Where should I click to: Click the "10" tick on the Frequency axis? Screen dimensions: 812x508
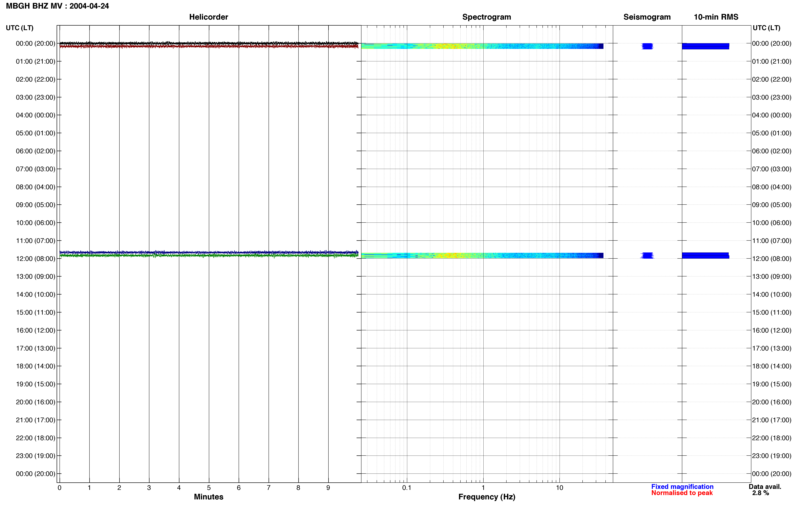(x=559, y=488)
